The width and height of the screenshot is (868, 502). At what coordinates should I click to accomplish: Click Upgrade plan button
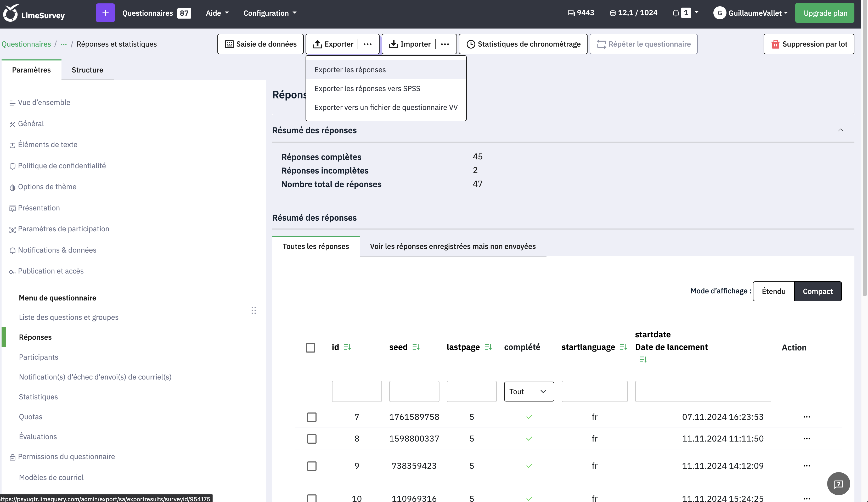(825, 13)
